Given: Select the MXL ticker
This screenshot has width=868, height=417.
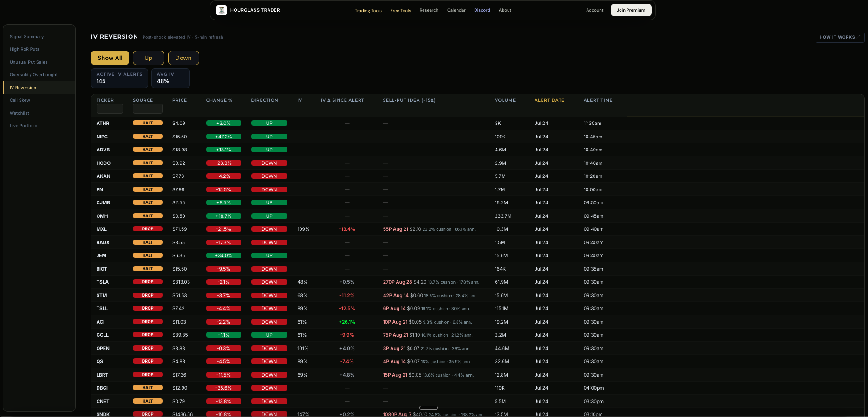Looking at the screenshot, I should tap(102, 229).
